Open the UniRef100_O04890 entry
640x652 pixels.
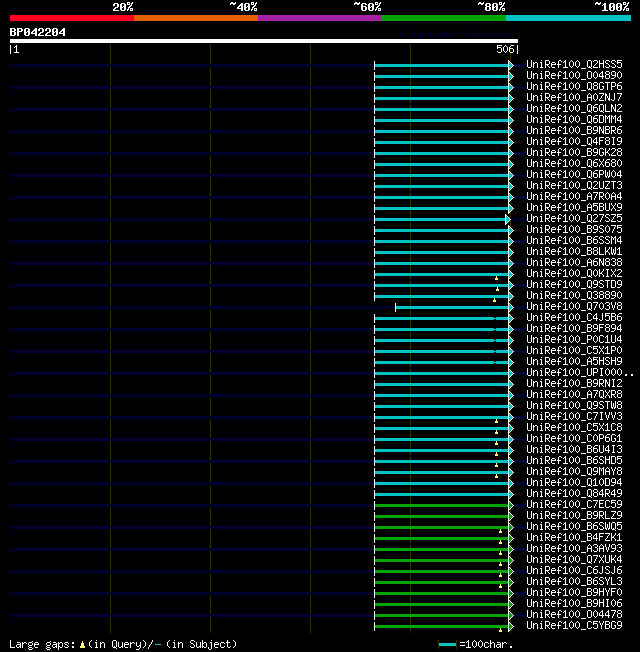(x=574, y=76)
